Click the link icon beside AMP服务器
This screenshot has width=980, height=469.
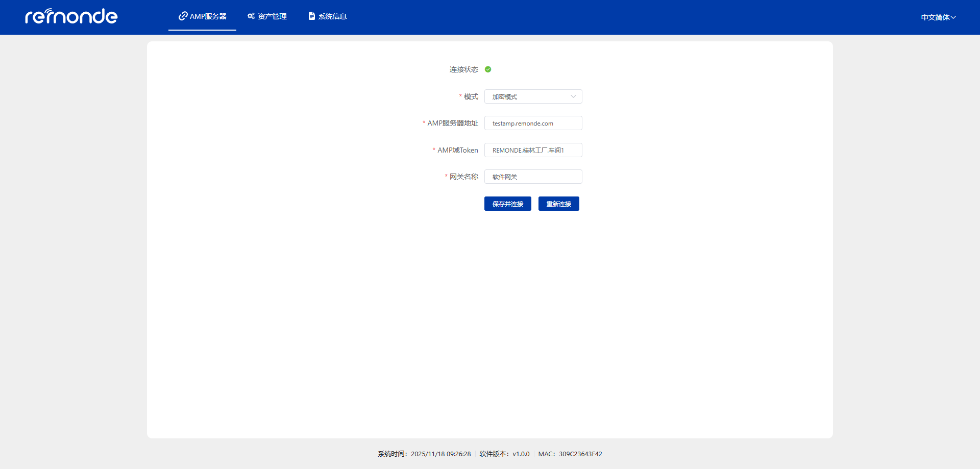(x=183, y=16)
